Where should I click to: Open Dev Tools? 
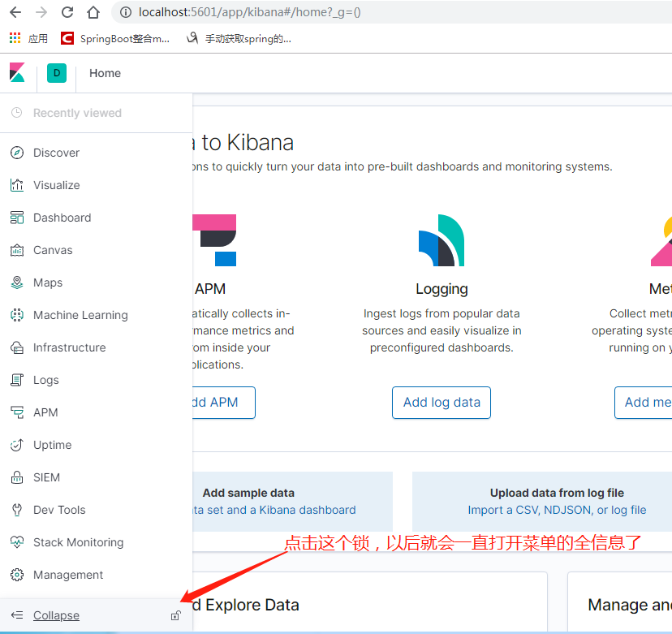click(58, 510)
